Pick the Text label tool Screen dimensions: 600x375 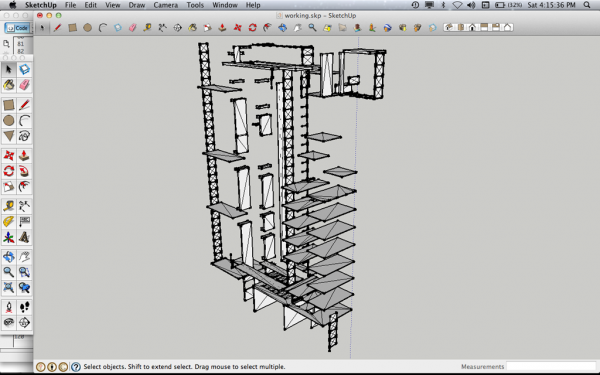click(x=24, y=222)
